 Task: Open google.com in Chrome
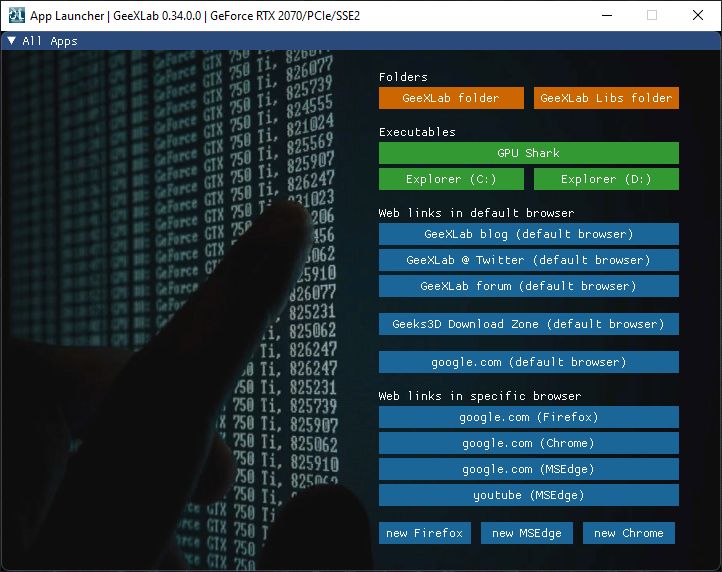[528, 443]
